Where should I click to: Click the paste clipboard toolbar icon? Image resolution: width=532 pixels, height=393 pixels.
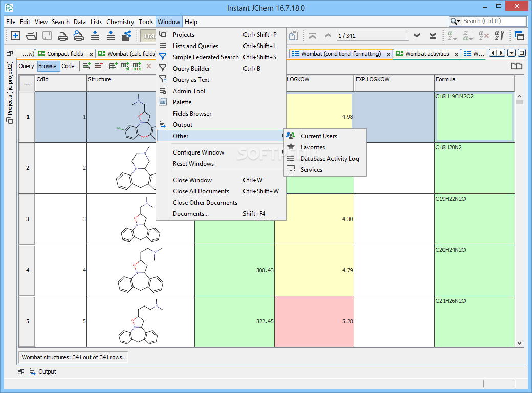pyautogui.click(x=293, y=36)
